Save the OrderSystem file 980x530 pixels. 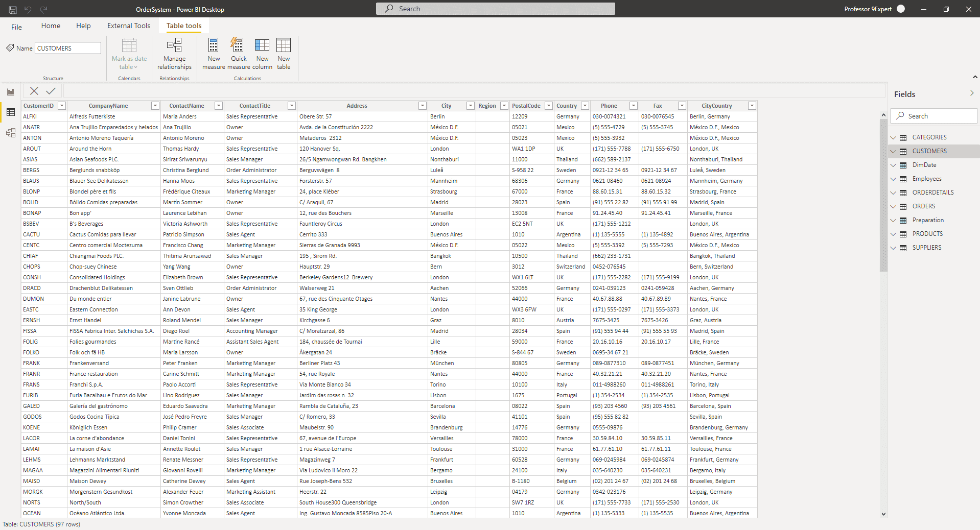tap(11, 9)
